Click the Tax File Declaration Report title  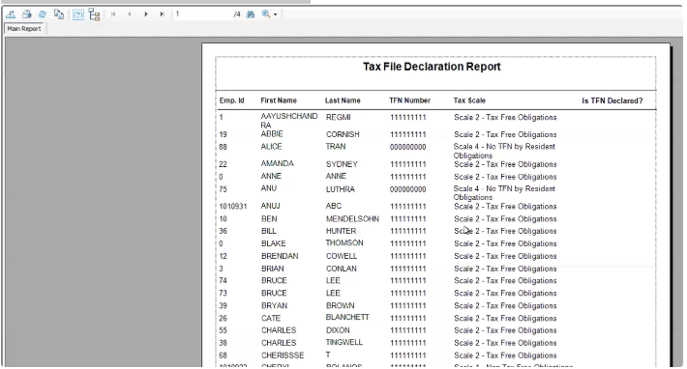coord(432,67)
